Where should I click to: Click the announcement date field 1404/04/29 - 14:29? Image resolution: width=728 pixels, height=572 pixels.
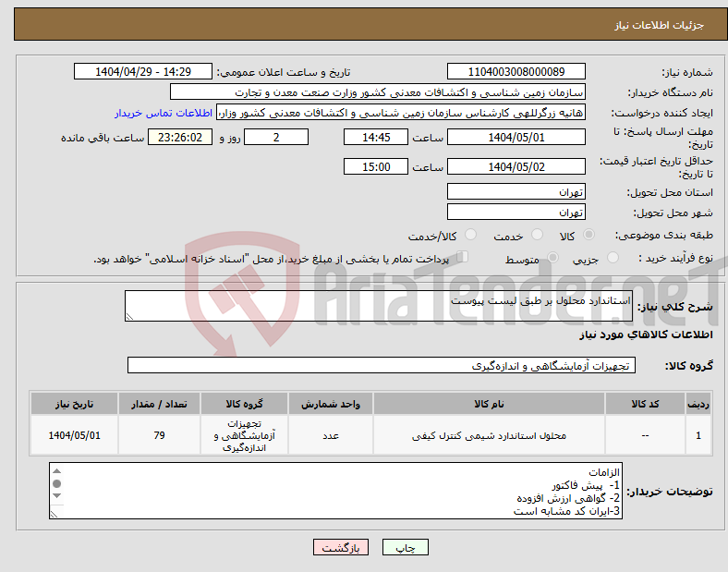tap(143, 71)
